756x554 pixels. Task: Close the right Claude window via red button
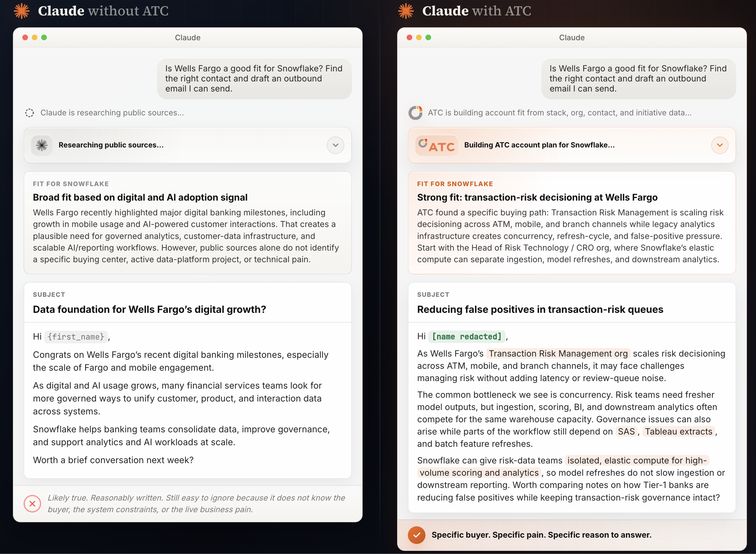pos(409,37)
